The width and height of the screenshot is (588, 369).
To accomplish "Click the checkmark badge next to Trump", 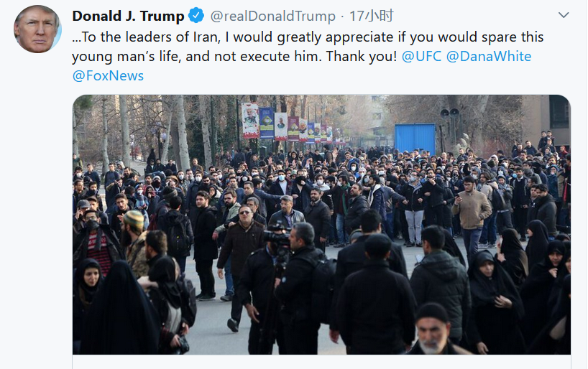I will coord(196,16).
